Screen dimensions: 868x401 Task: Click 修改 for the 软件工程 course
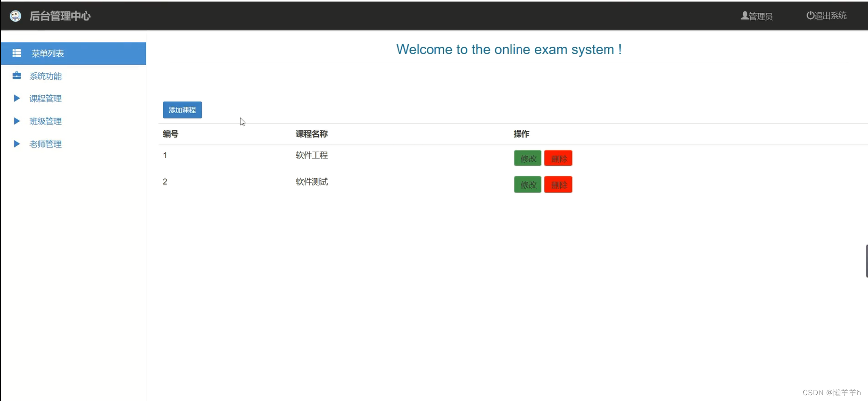[527, 159]
